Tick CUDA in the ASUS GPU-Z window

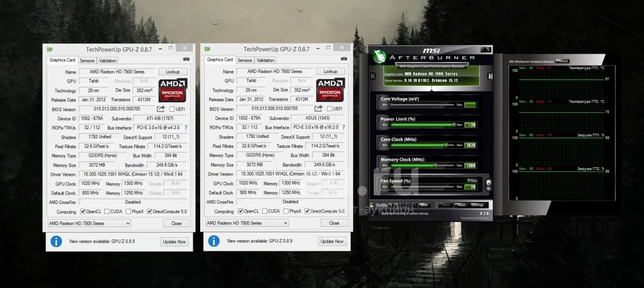264,211
